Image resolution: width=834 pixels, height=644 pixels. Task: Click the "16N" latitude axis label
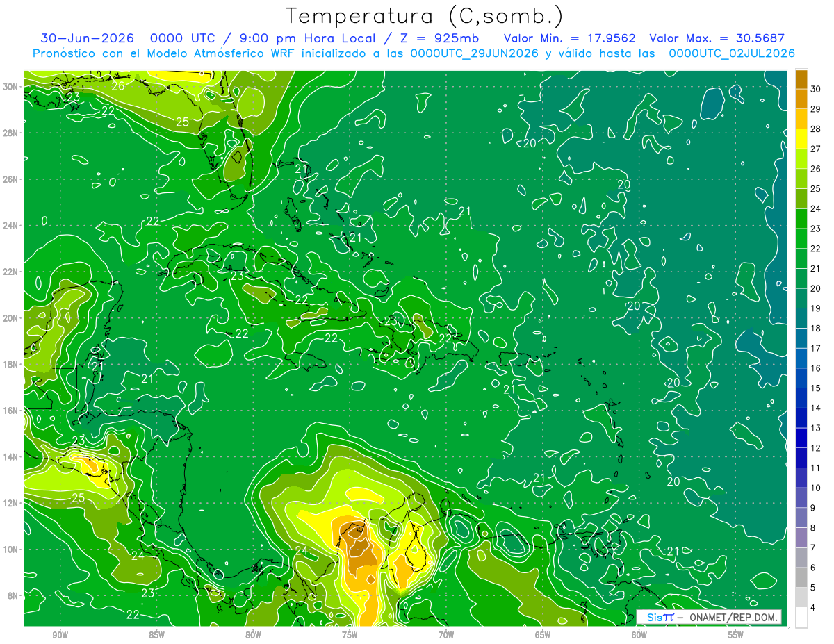(11, 411)
